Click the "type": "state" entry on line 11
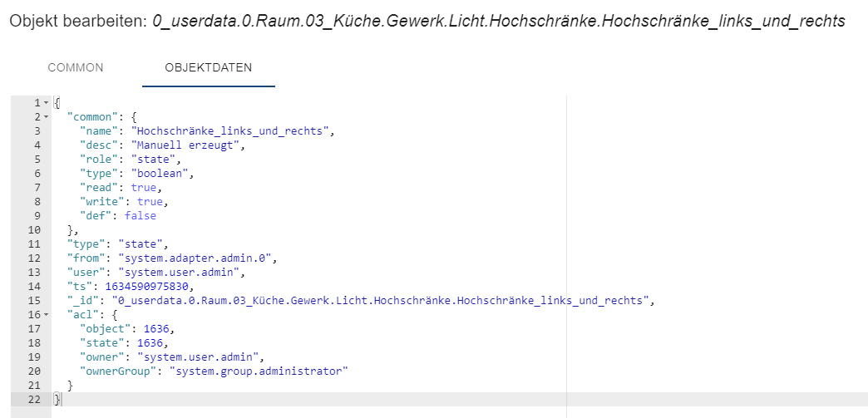The height and width of the screenshot is (418, 868). (117, 244)
